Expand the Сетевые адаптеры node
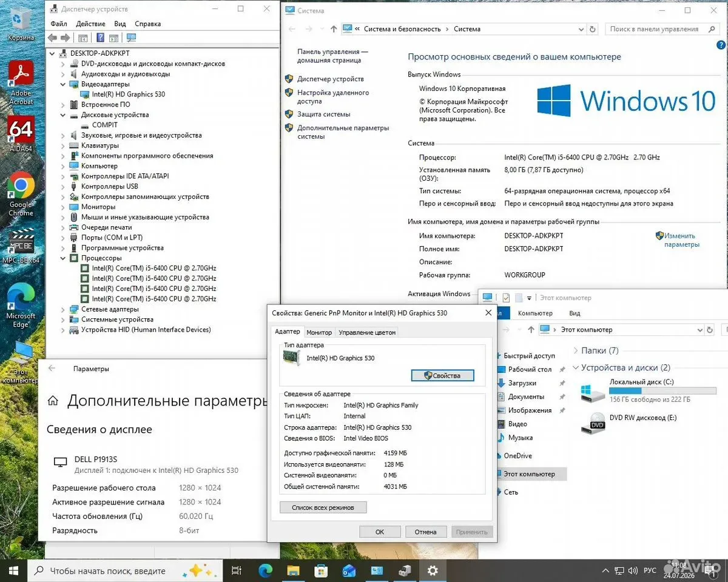The image size is (728, 582). pyautogui.click(x=63, y=309)
